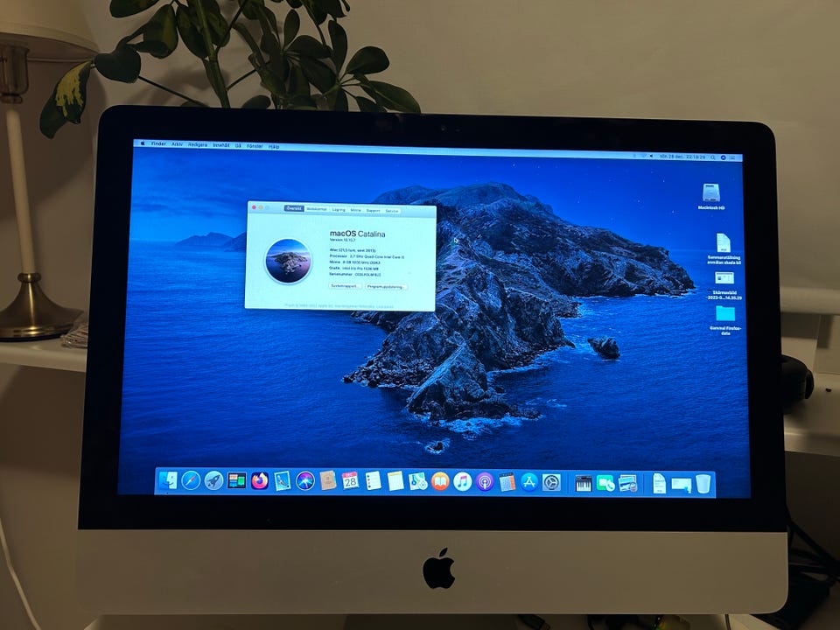The image size is (840, 630).
Task: Open the App Store in Dock
Action: point(529,482)
